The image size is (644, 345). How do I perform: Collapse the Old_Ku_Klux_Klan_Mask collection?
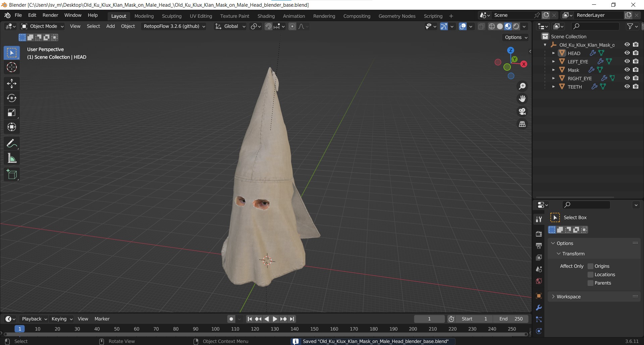[545, 45]
